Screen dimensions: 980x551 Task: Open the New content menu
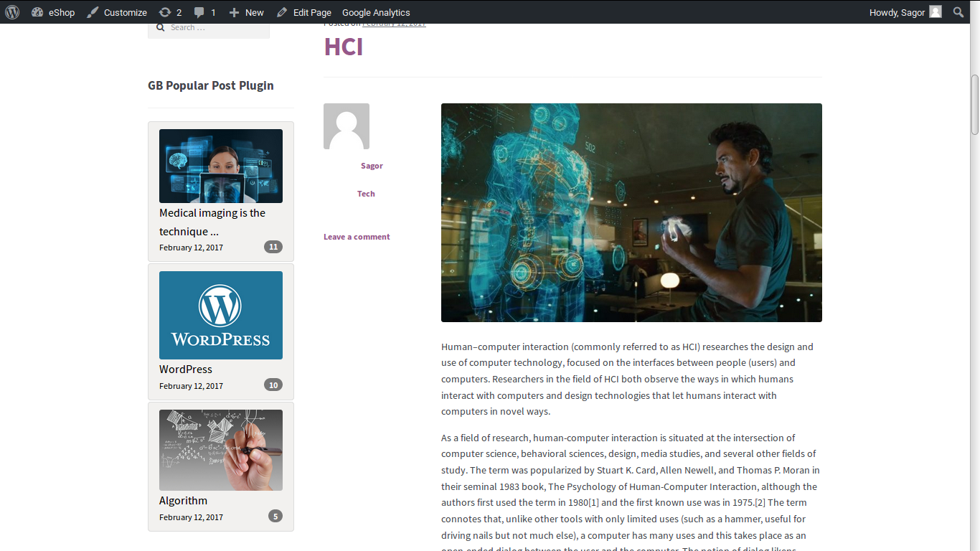[255, 12]
